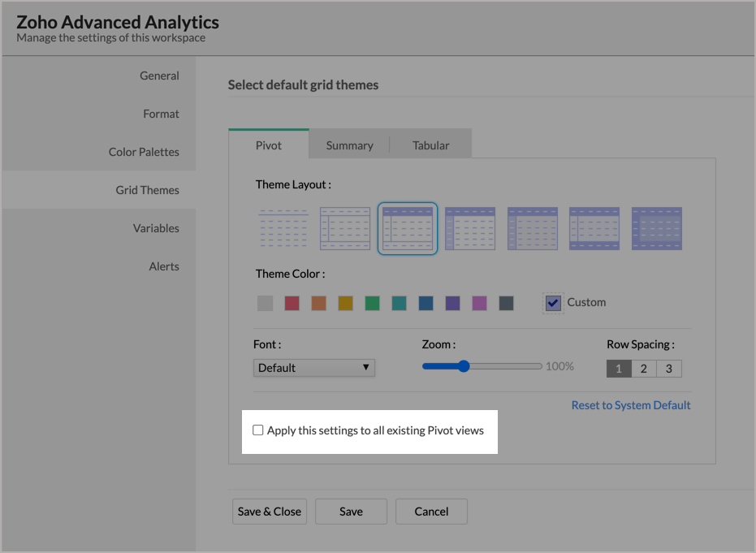The width and height of the screenshot is (756, 553).
Task: Select Grid Themes in the sidebar
Action: 99,190
